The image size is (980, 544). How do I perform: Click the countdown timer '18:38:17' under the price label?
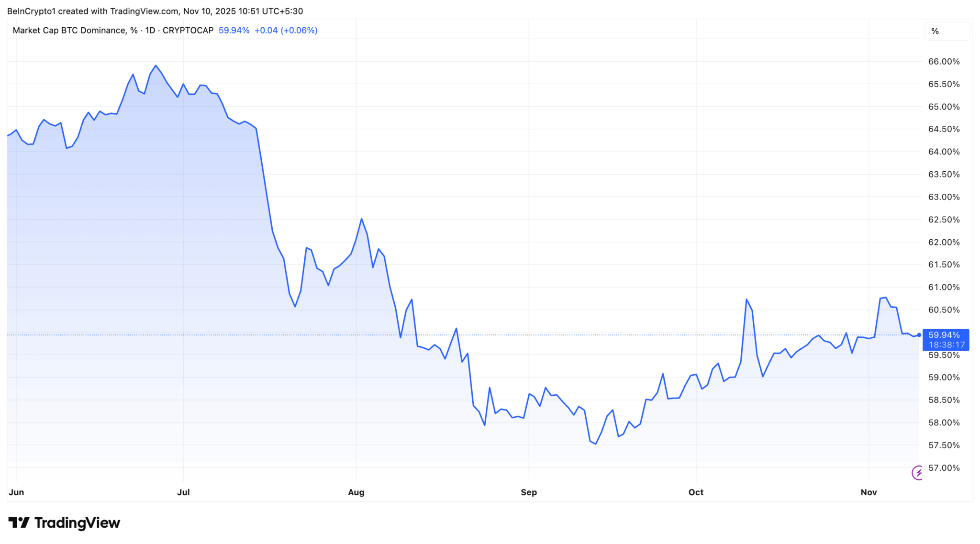click(946, 344)
